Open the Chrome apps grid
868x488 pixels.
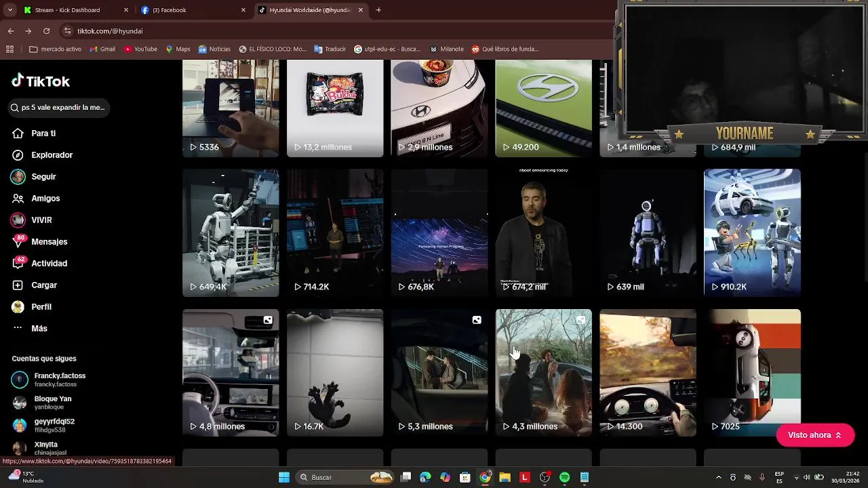(9, 49)
